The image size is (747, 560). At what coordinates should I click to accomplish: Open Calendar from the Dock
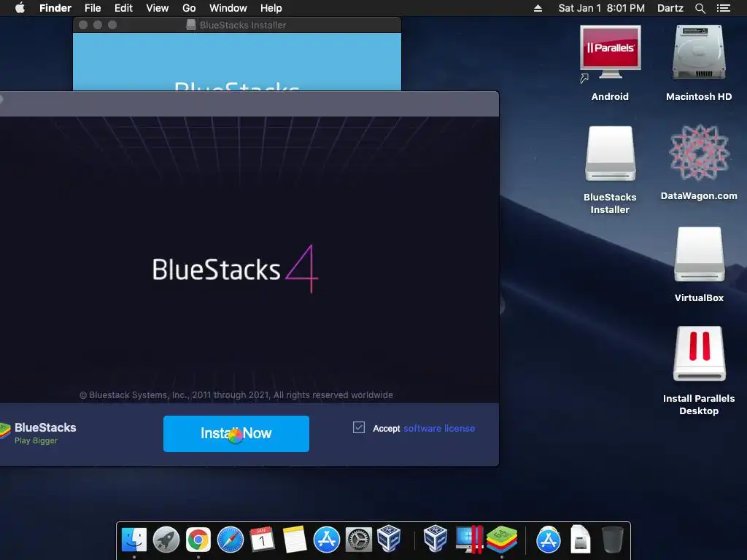(263, 540)
